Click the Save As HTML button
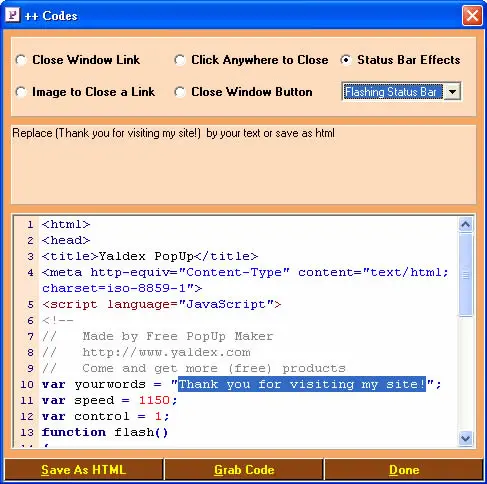487x484 pixels. point(83,470)
